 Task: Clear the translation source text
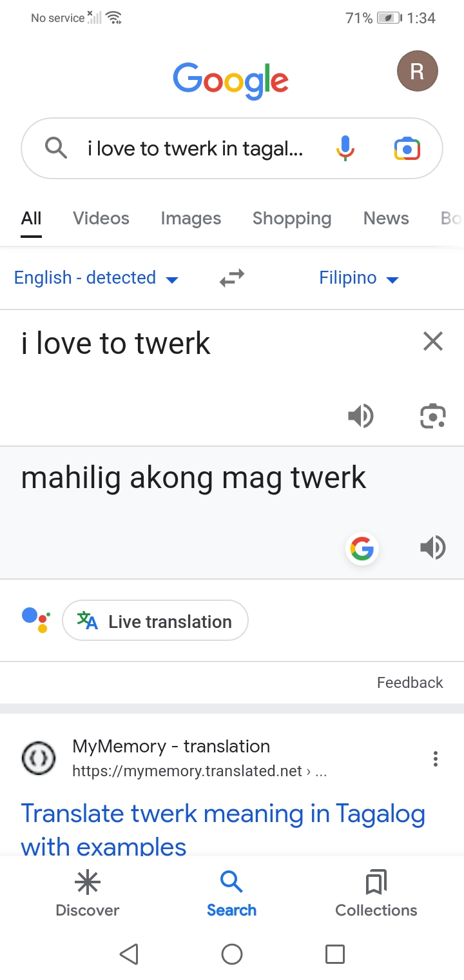433,341
